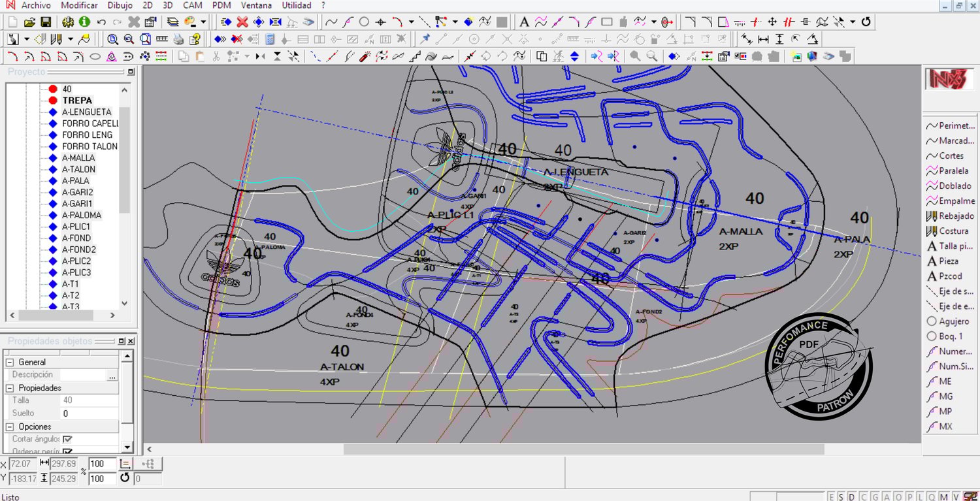Click the blue up-down triangles icon
This screenshot has width=980, height=501.
[x=574, y=56]
